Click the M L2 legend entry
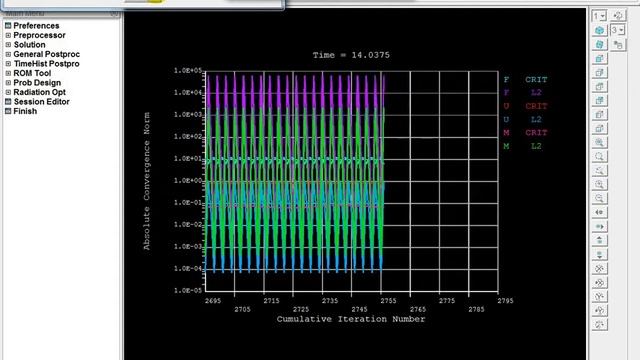This screenshot has width=640, height=360. [523, 146]
